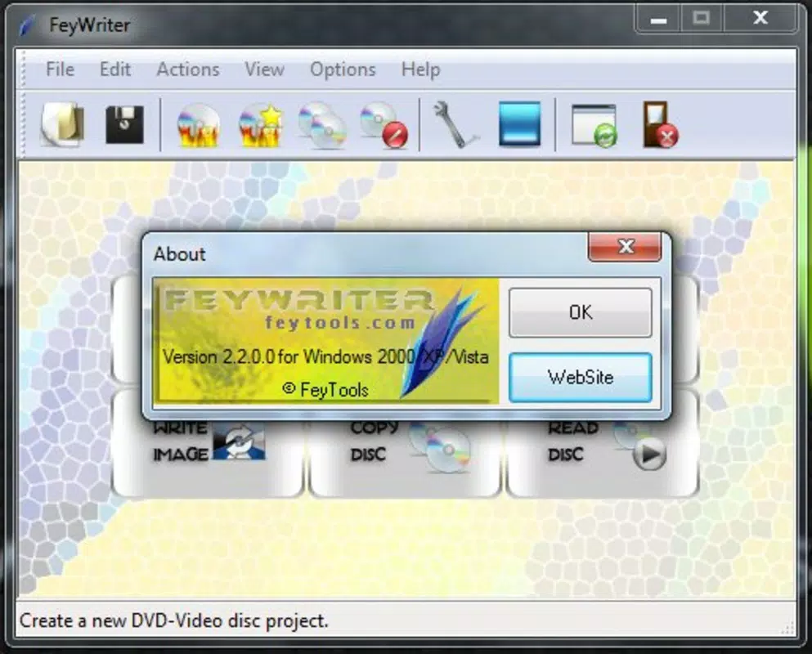
Task: Click the new project document icon
Action: tap(63, 124)
